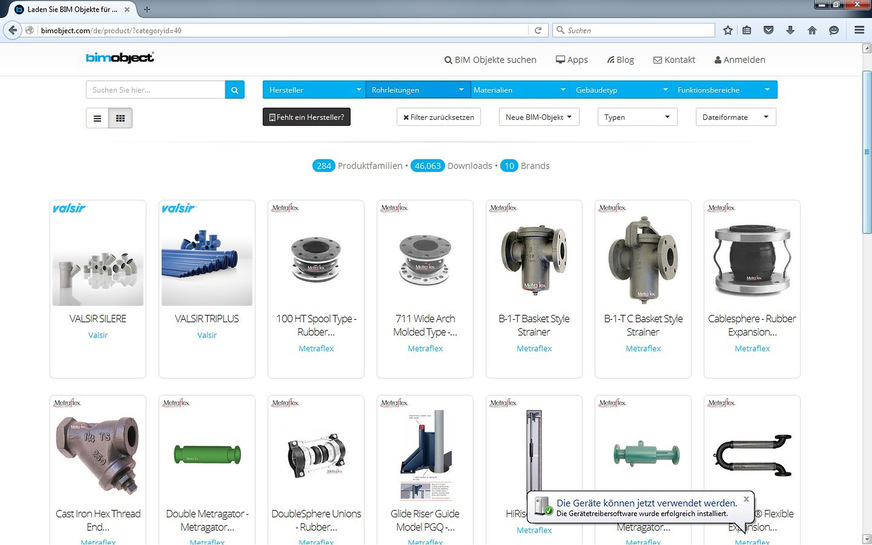Open new browser tab plus icon
This screenshot has height=545, width=872.
(x=147, y=9)
